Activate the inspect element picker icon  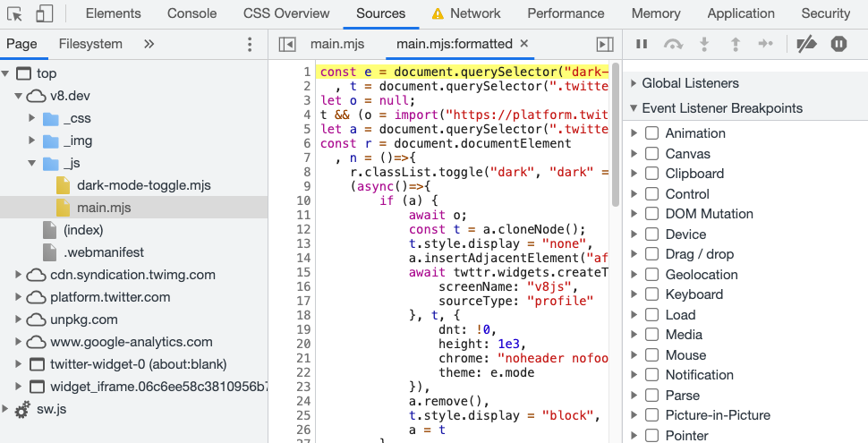(x=15, y=13)
